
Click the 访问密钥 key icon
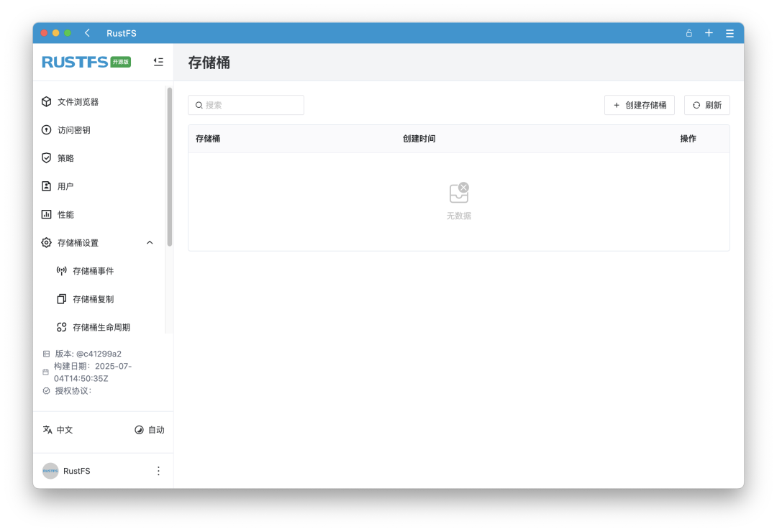pyautogui.click(x=46, y=130)
